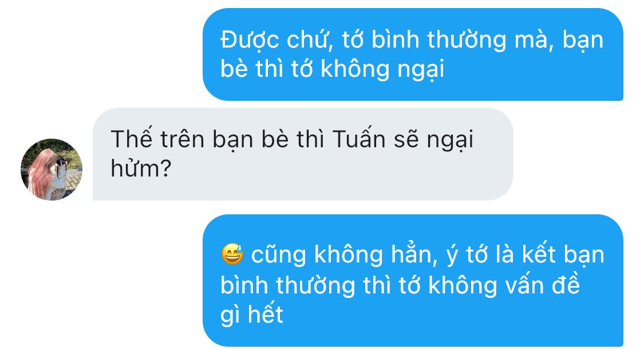644x349 pixels.
Task: Select the message starting with "Được chứ"
Action: coord(413,54)
